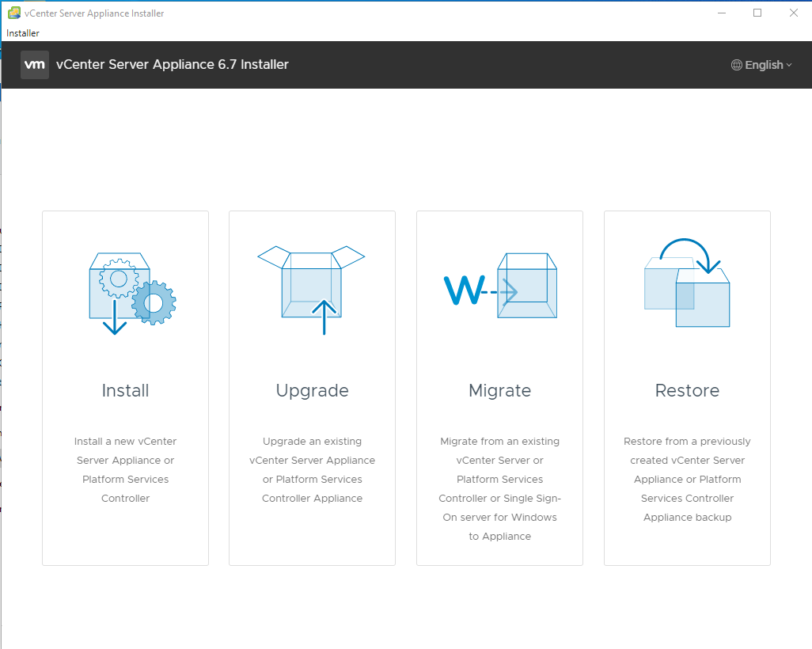Click the Upgrade open box icon
Viewport: 812px width, 649px height.
[311, 290]
